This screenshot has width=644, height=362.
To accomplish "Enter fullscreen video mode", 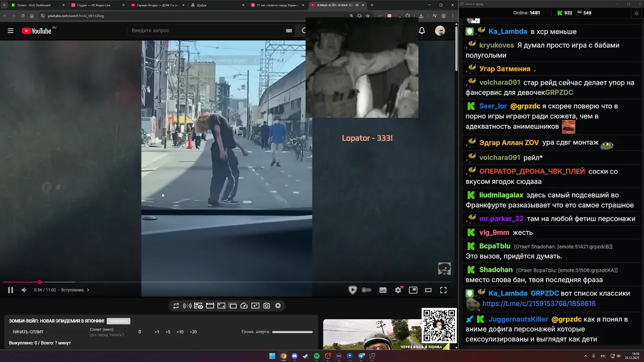I will click(443, 290).
